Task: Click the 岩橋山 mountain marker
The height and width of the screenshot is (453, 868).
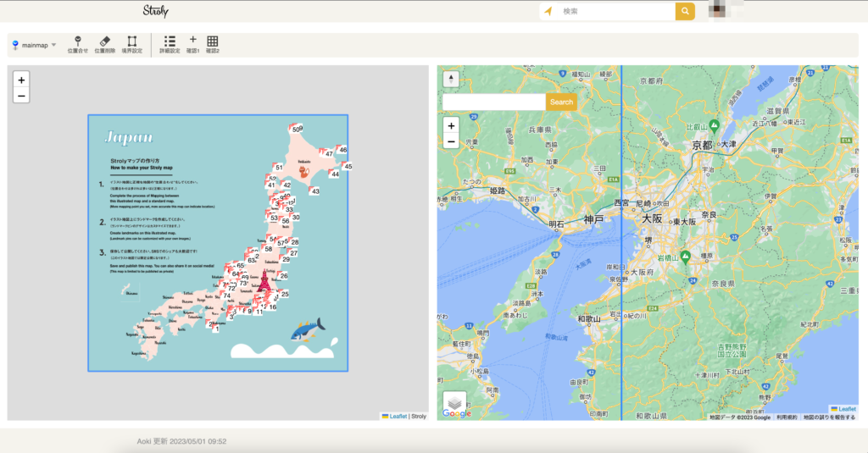Action: [x=685, y=257]
